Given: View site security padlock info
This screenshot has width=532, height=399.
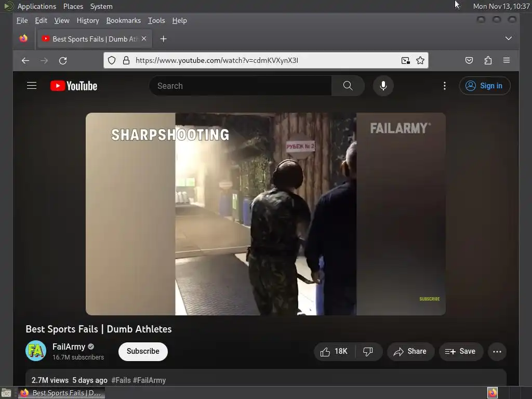Looking at the screenshot, I should point(126,60).
